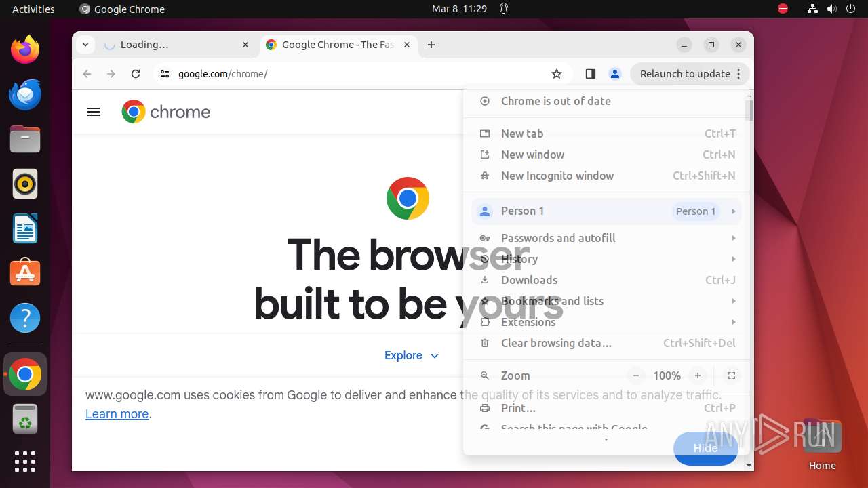
Task: Click the address bar URL
Action: pos(222,74)
